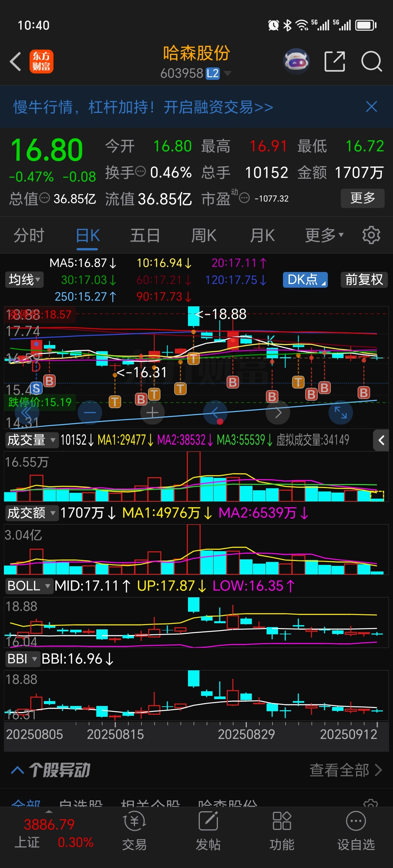Tap 更多 quote details button

pyautogui.click(x=362, y=198)
